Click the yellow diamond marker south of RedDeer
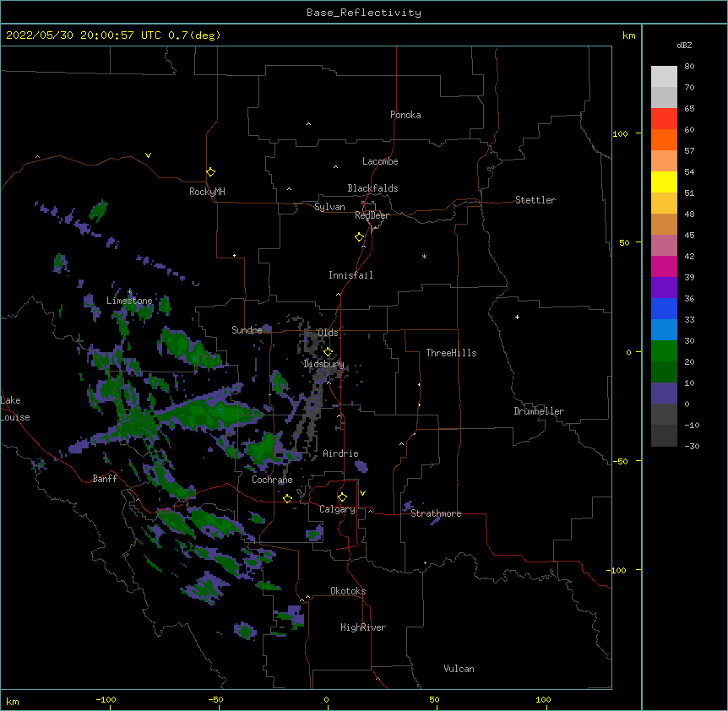 coord(360,237)
